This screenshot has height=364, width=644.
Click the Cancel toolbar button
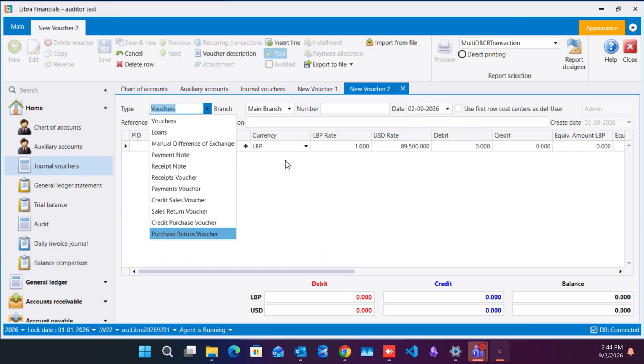point(129,54)
